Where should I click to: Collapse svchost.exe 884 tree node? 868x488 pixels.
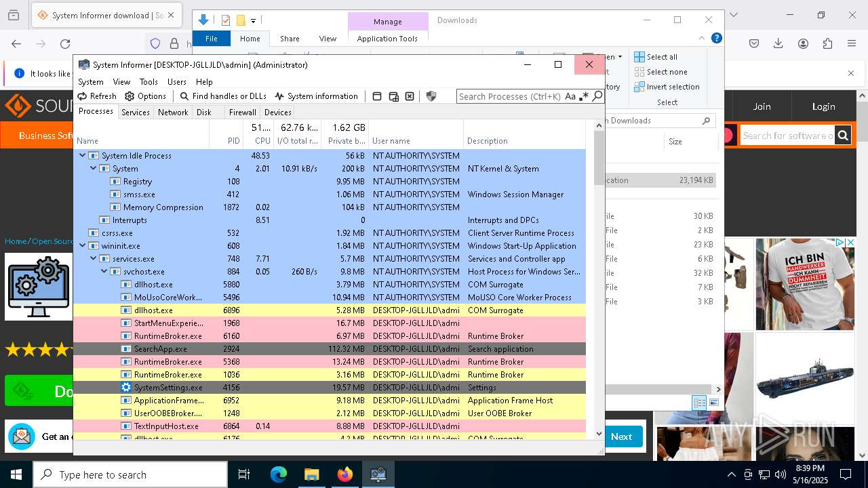tap(104, 271)
